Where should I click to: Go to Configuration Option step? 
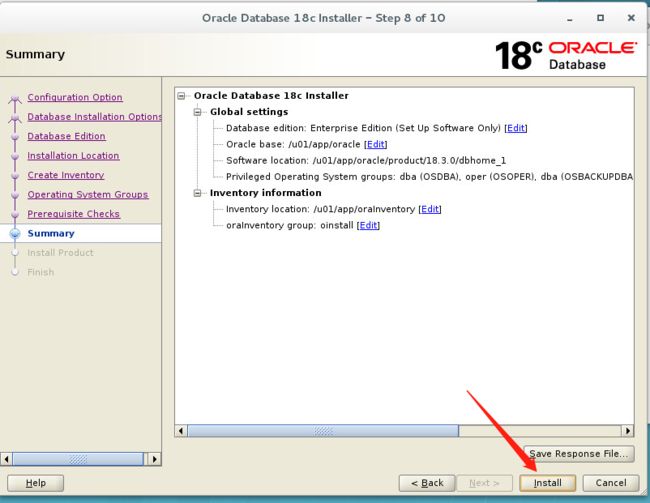point(75,97)
